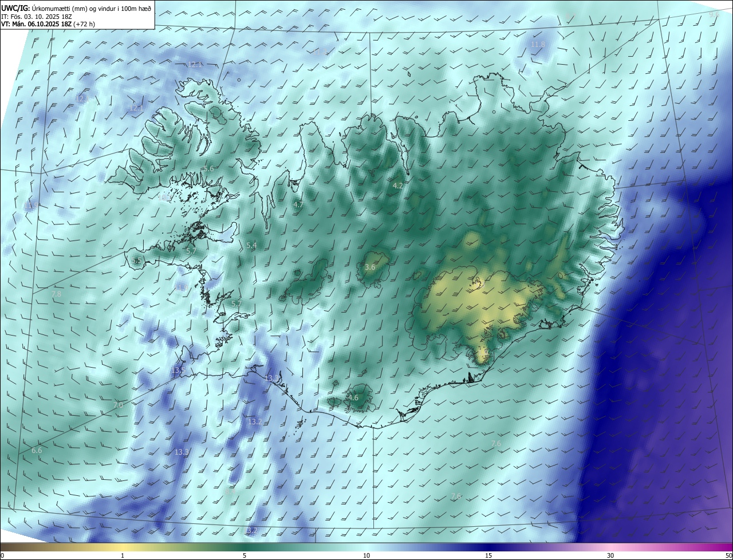Click the initialization time line "IT: Fös. 03. 10. 2025 18Z"

pos(36,16)
